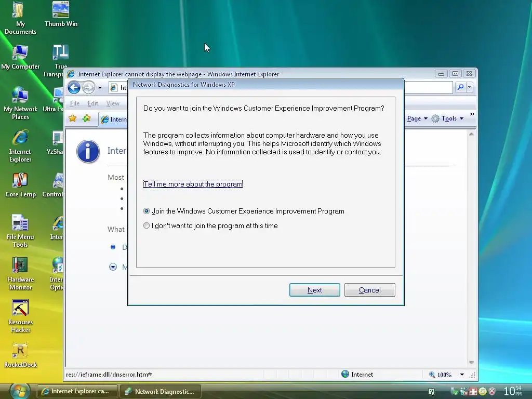Click the 100% zoom level button
532x399 pixels.
[441, 375]
